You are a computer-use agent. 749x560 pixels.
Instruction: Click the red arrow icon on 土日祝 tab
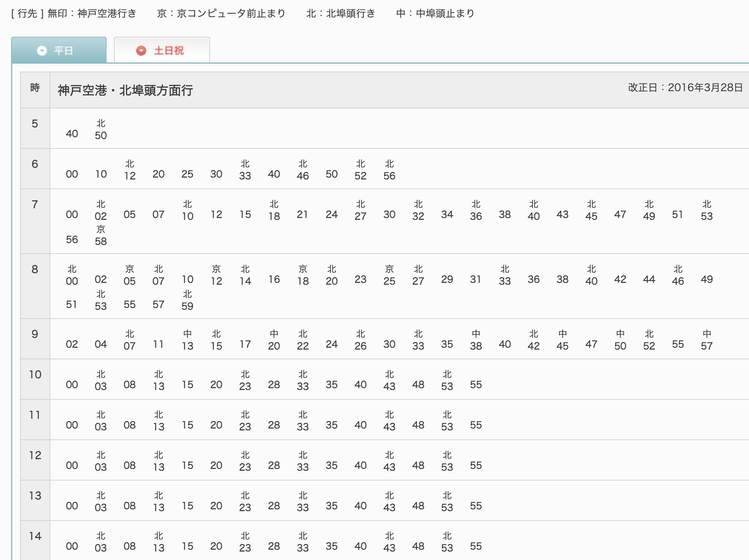(141, 51)
